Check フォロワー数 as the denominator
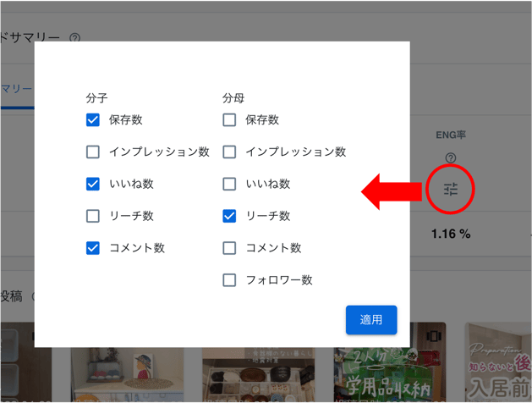This screenshot has width=532, height=403. pos(229,280)
